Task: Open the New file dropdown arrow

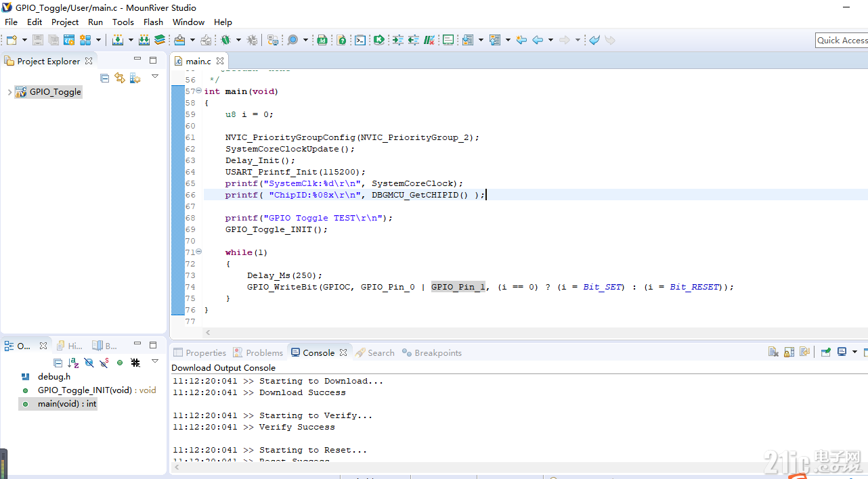Action: pyautogui.click(x=24, y=40)
